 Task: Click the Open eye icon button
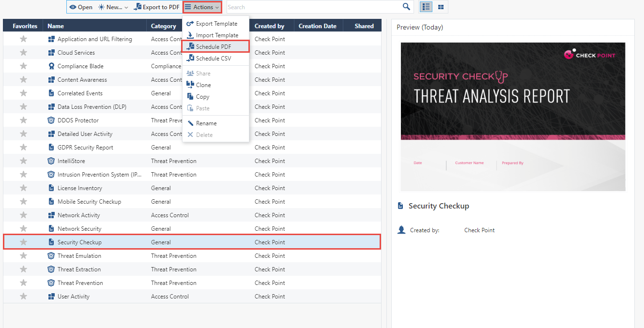coord(81,7)
